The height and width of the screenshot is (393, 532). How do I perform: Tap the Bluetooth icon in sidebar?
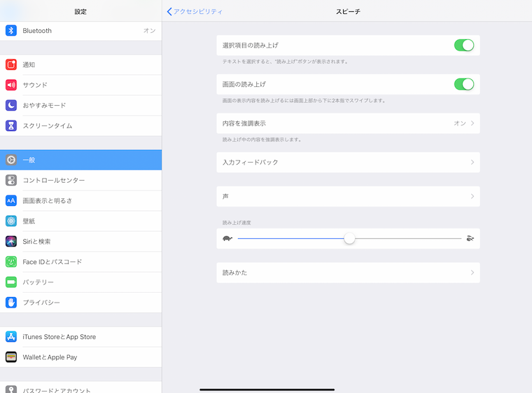click(11, 31)
